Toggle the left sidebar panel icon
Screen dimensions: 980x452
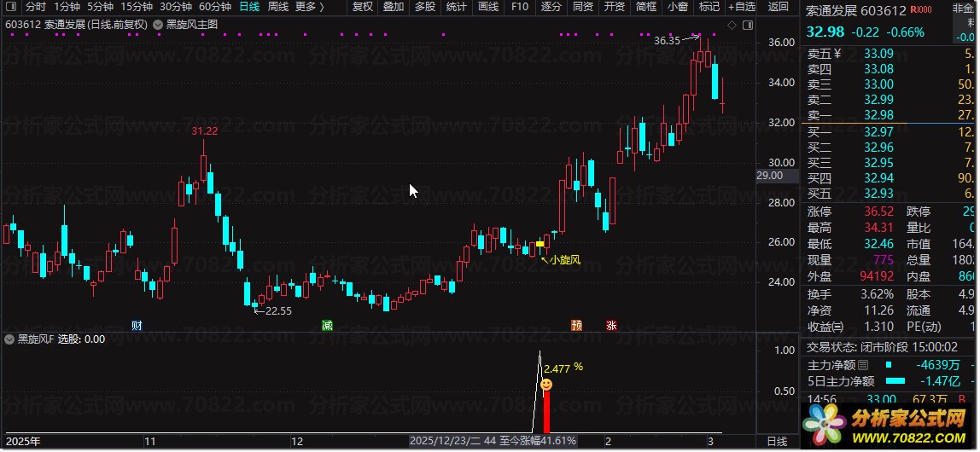click(x=11, y=7)
